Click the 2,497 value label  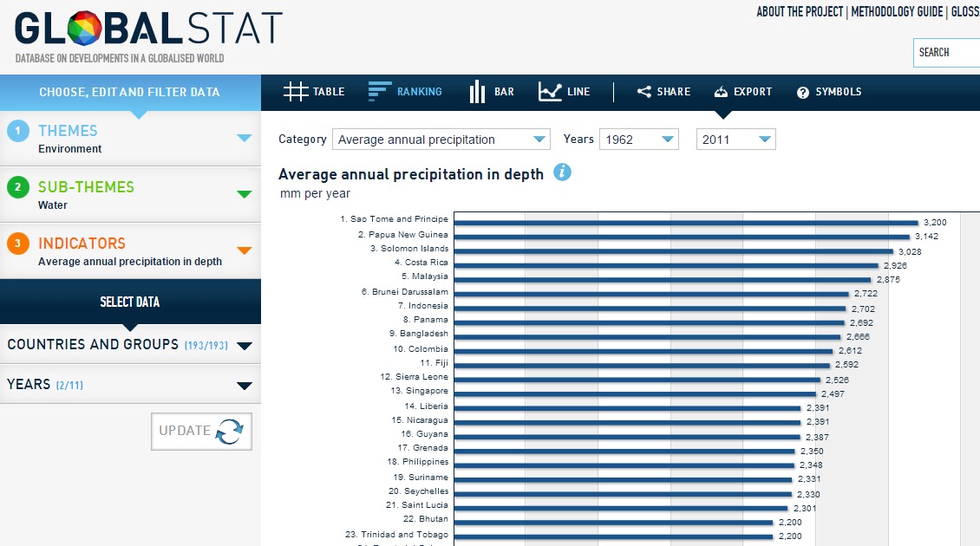833,394
